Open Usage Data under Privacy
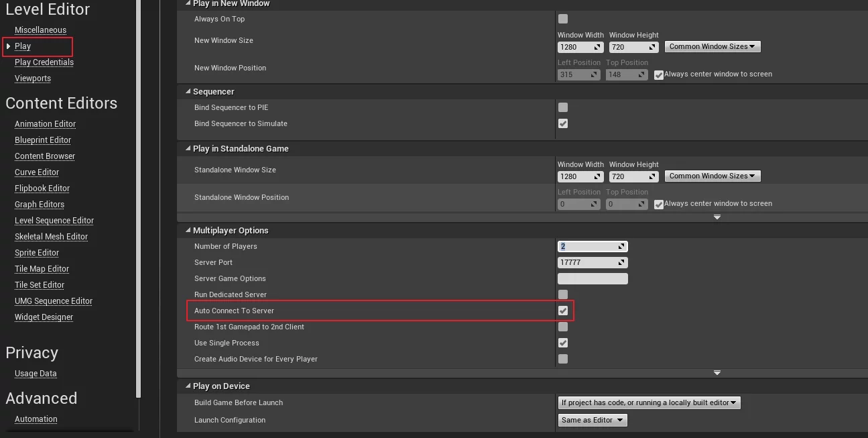 pos(36,374)
